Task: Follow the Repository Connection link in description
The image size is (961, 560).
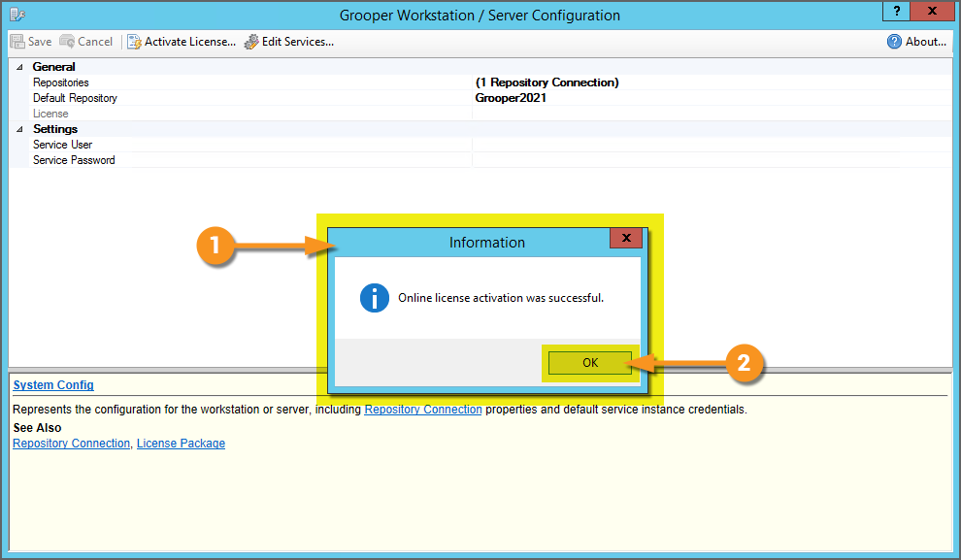Action: (423, 410)
